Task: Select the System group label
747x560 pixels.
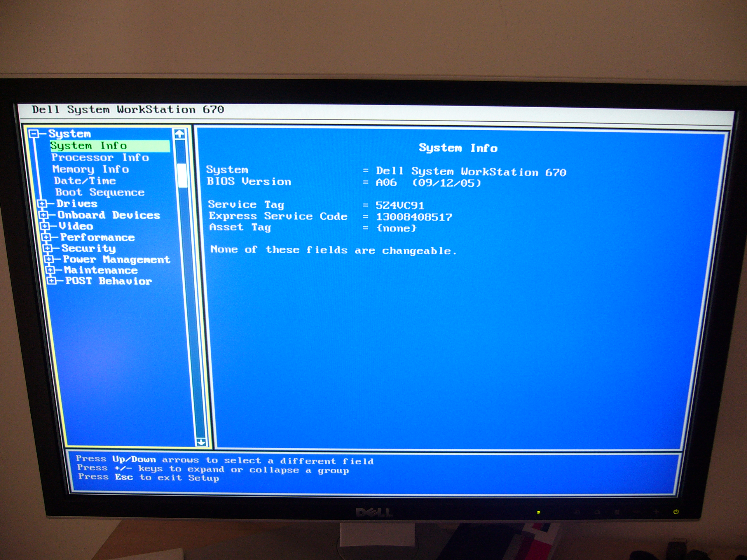Action: (x=69, y=134)
